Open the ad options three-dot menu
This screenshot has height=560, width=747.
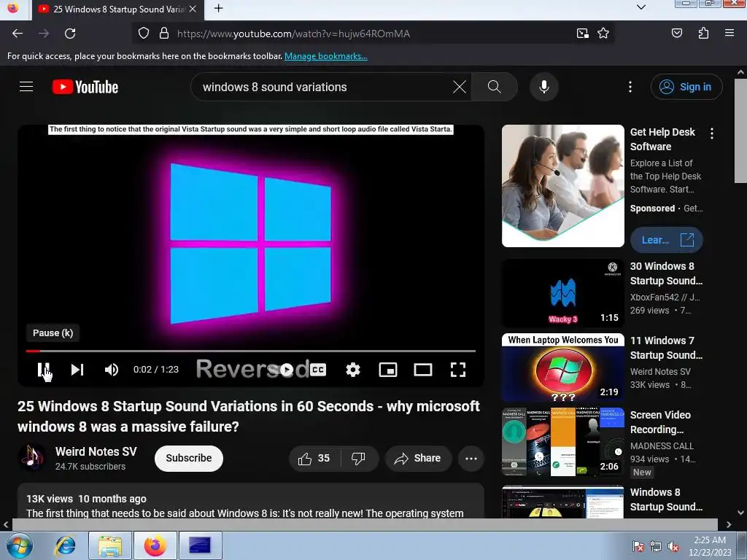712,133
